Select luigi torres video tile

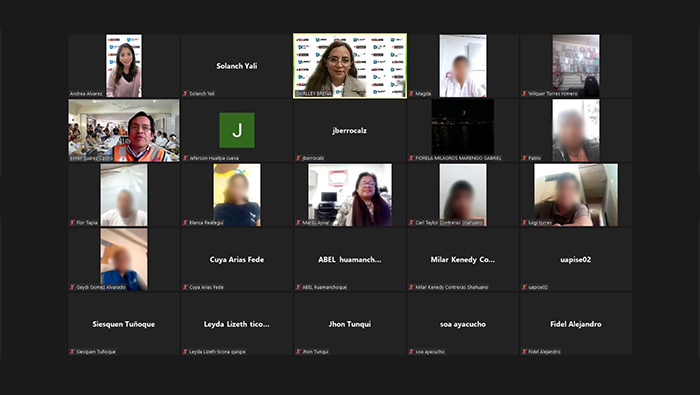coord(576,195)
